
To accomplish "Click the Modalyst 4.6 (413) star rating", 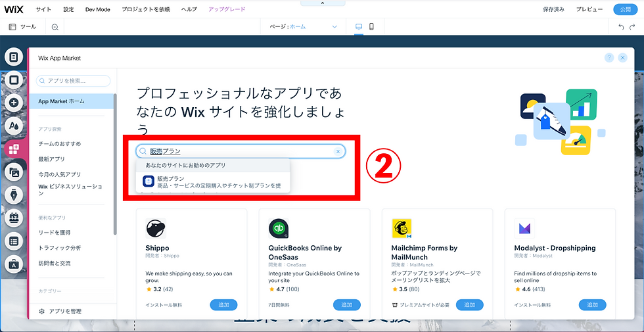I will [x=530, y=289].
